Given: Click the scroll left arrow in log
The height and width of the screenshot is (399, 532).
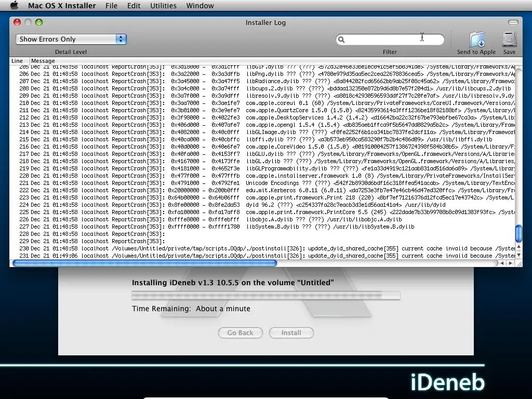Looking at the screenshot, I should click(x=502, y=263).
